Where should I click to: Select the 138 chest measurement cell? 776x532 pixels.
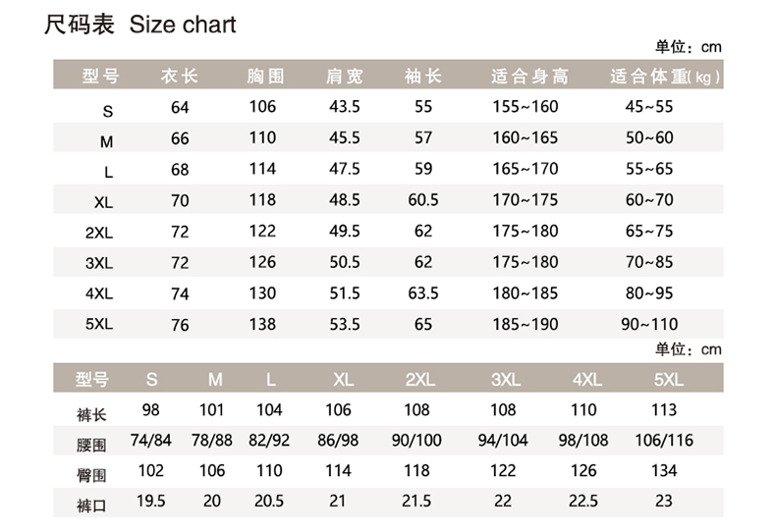262,324
